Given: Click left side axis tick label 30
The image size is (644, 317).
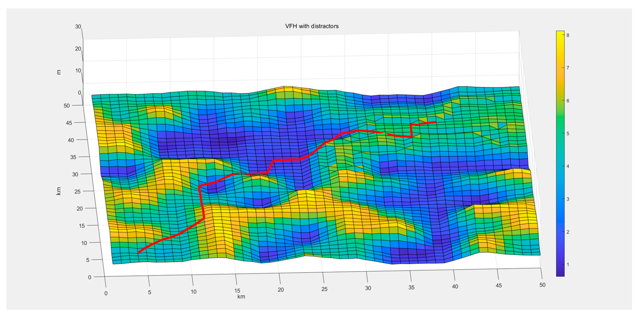Looking at the screenshot, I should click(x=75, y=174).
